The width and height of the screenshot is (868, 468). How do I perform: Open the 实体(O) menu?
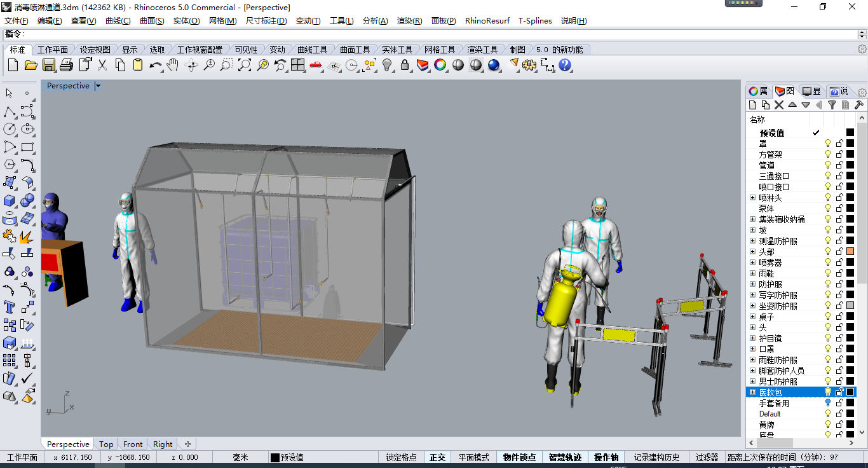click(x=186, y=21)
